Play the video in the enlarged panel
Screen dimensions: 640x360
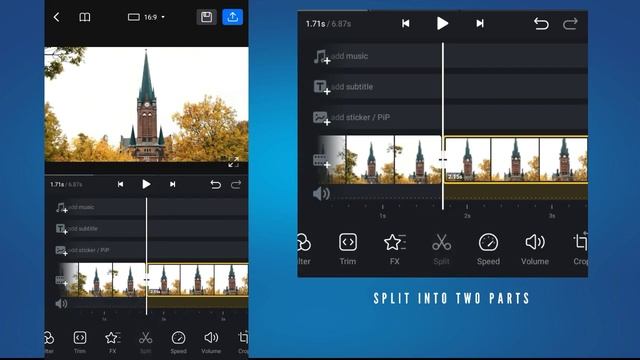point(442,24)
